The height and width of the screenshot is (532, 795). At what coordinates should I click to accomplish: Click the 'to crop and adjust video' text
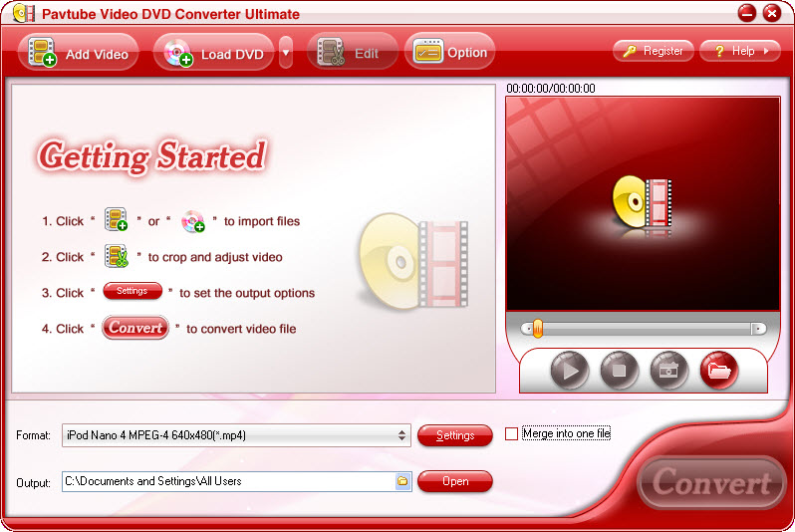215,257
